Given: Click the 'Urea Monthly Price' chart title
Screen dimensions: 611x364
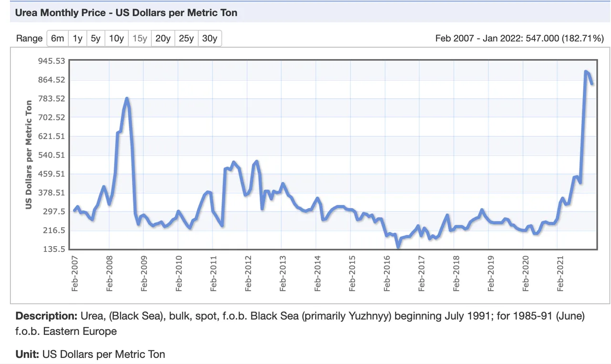Looking at the screenshot, I should tap(126, 12).
